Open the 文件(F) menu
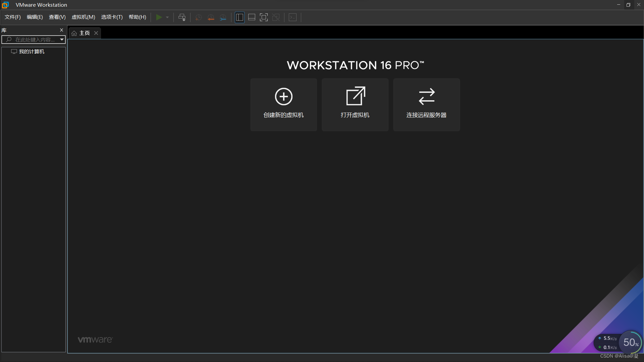The height and width of the screenshot is (362, 644). coord(13,17)
